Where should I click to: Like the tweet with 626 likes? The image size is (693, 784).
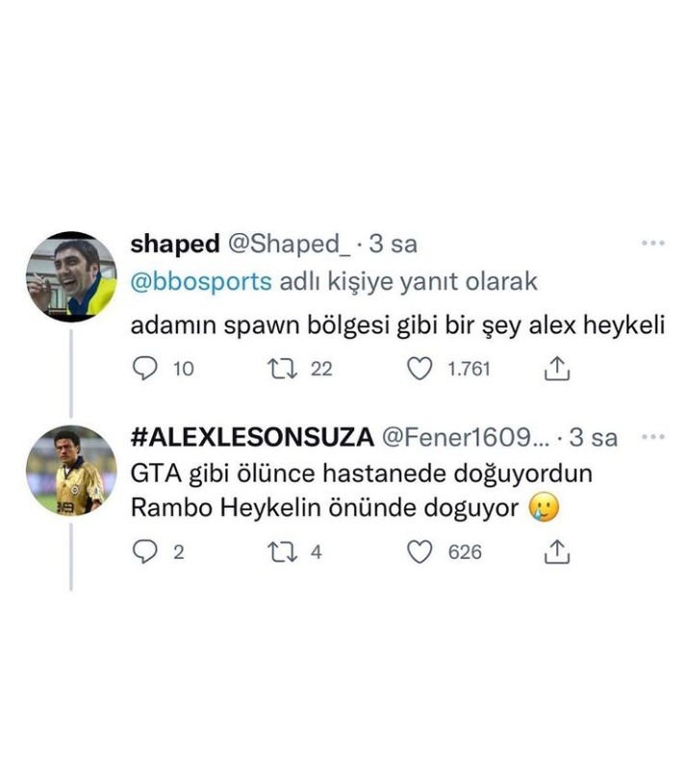pos(420,552)
